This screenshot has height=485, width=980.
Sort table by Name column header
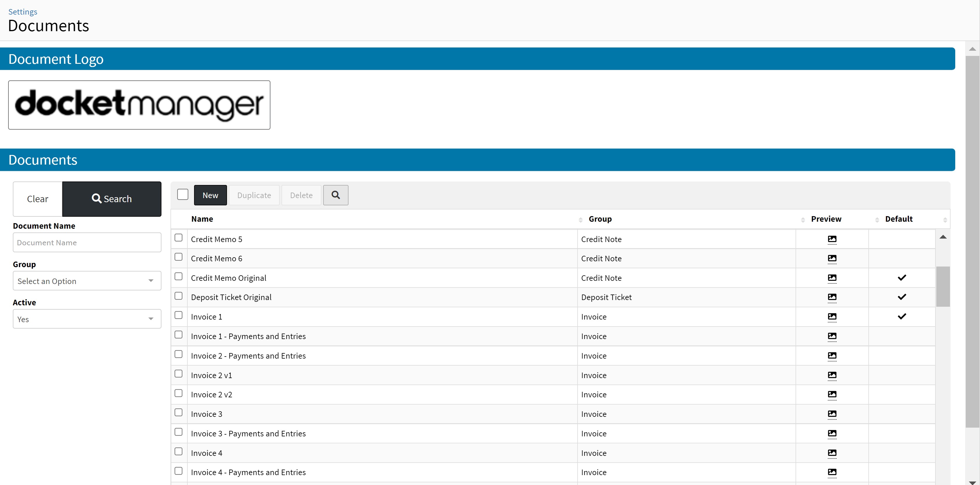(202, 219)
